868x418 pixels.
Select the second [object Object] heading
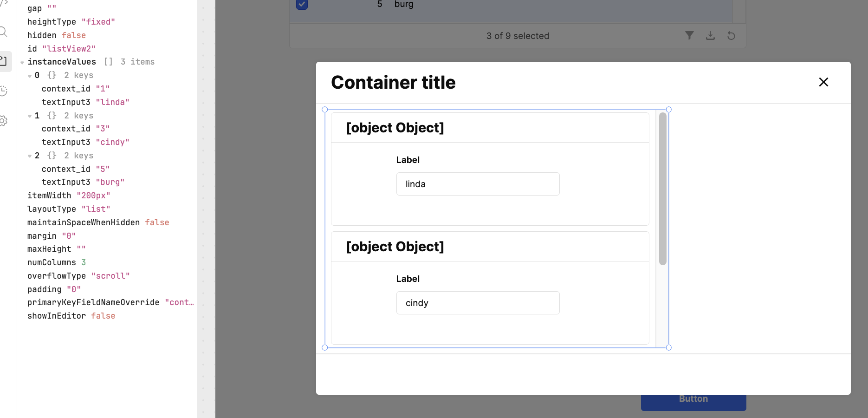pos(395,247)
